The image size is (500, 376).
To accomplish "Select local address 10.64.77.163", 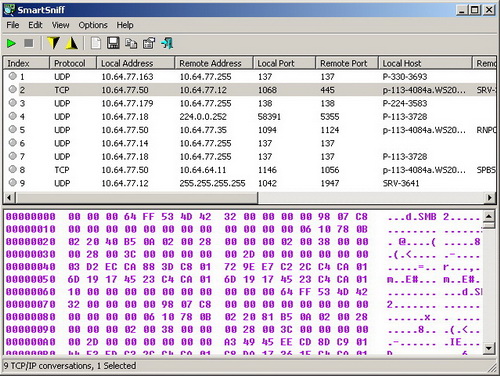I will click(127, 77).
